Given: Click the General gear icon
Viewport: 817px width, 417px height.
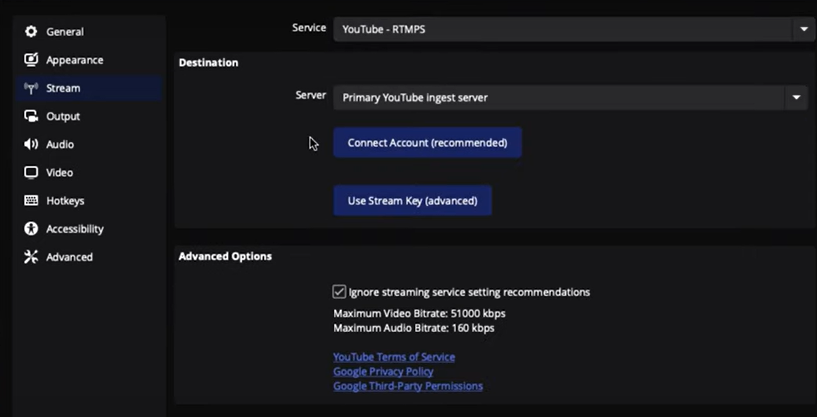Looking at the screenshot, I should click(x=31, y=32).
